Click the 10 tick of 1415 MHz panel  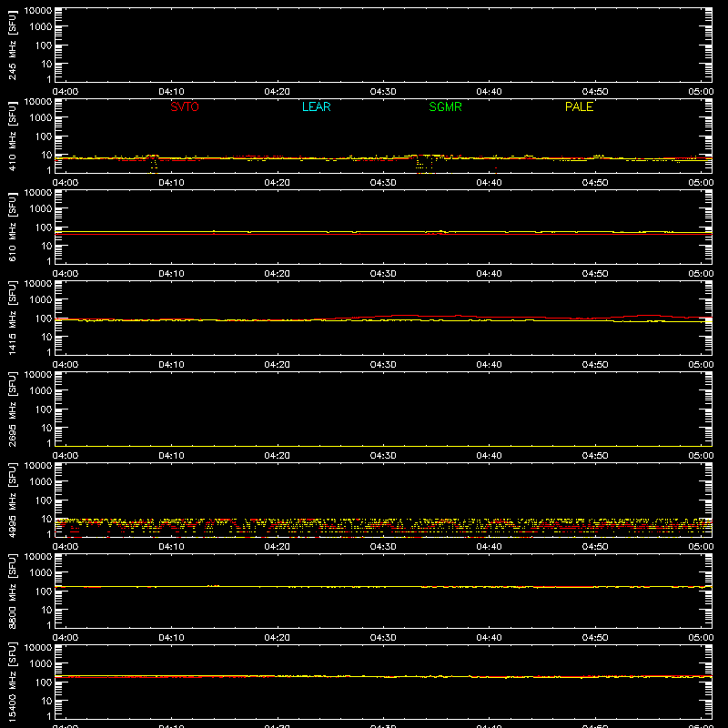(46, 337)
